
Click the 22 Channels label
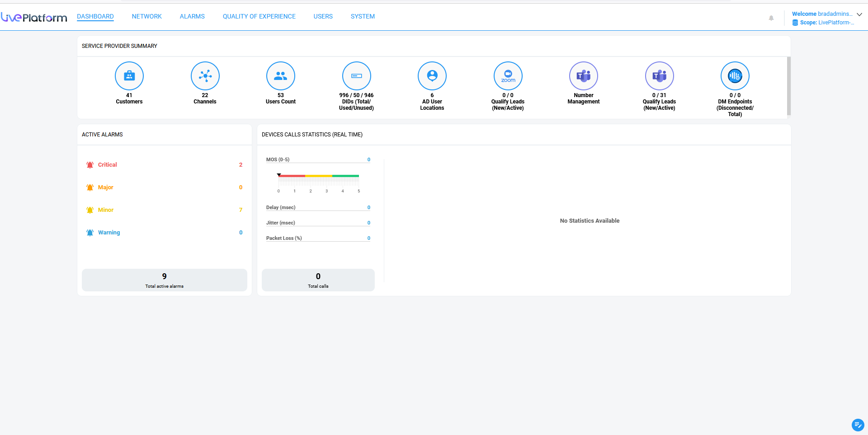(205, 98)
